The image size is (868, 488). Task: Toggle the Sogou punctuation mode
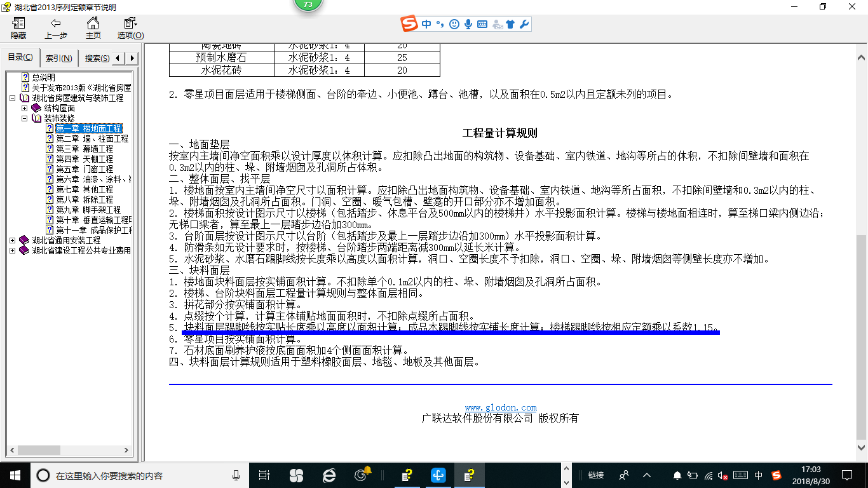click(x=440, y=24)
